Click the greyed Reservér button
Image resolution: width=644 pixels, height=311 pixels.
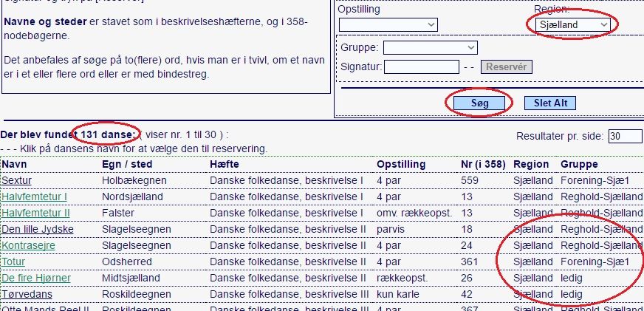click(x=507, y=66)
